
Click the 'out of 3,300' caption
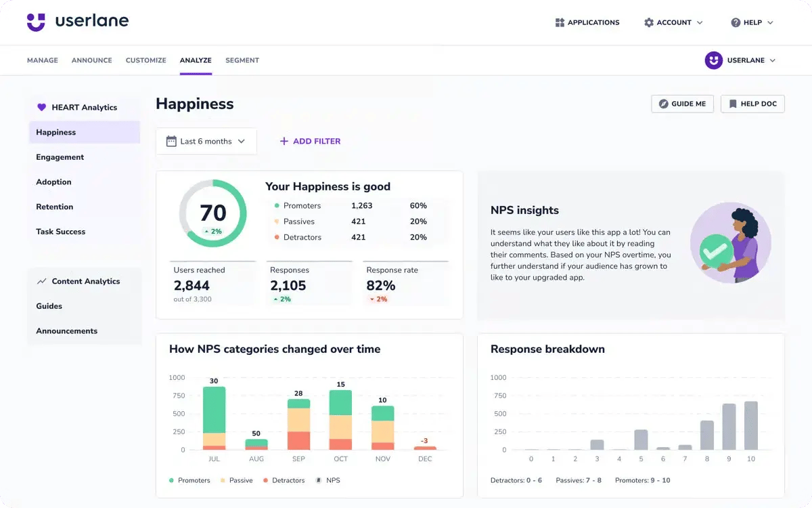click(x=193, y=299)
